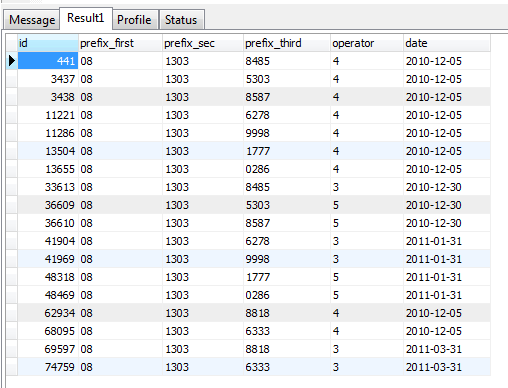Click date 2010-12-05 in row 62934
508x388 pixels.
click(x=447, y=313)
